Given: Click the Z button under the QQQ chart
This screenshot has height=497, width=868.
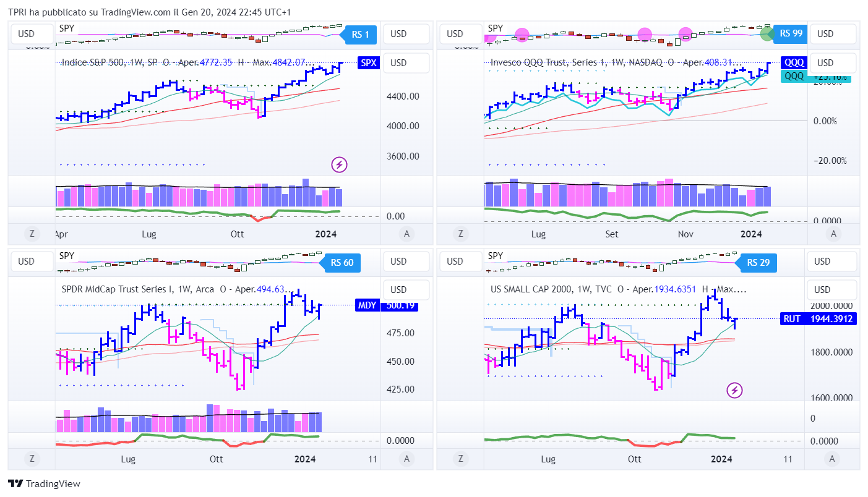Looking at the screenshot, I should coord(460,234).
